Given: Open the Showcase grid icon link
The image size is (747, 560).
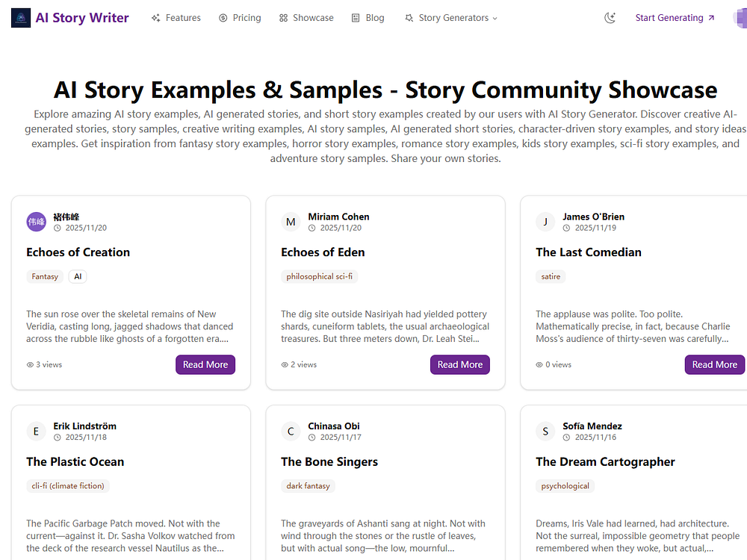Looking at the screenshot, I should (283, 18).
